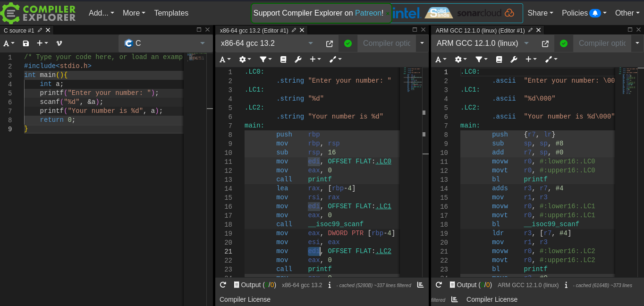Click the SonarCloud sponsor logo
The height and width of the screenshot is (306, 644).
(485, 13)
